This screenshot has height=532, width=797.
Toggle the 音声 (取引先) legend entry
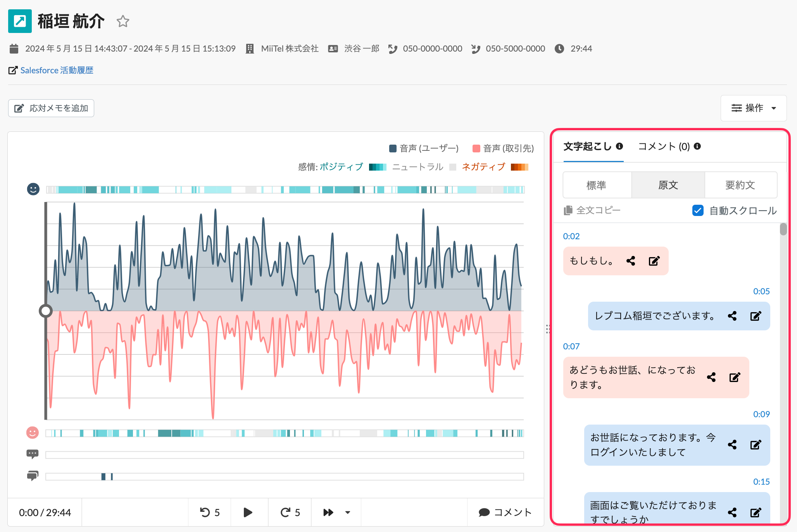503,149
